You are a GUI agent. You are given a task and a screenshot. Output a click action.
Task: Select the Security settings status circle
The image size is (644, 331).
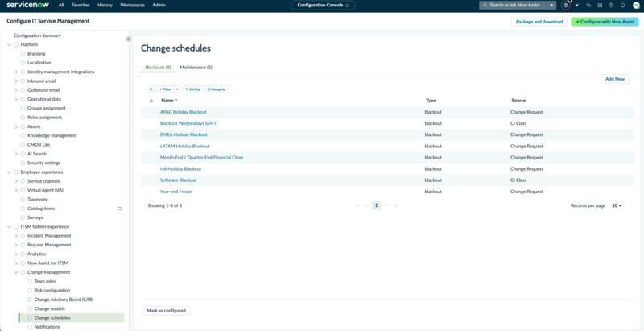pos(23,163)
